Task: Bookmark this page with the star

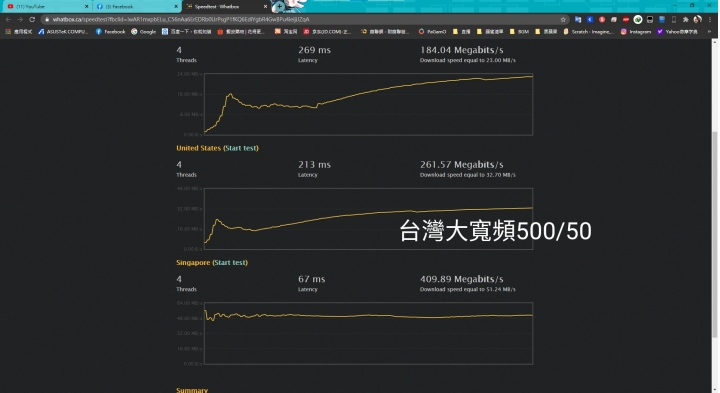Action: click(x=563, y=19)
